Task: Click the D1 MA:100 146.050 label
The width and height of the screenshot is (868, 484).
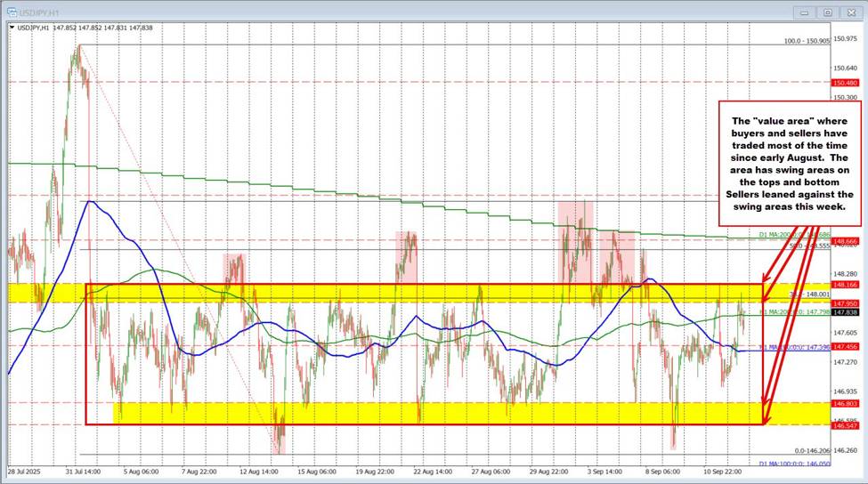Action: tap(794, 464)
